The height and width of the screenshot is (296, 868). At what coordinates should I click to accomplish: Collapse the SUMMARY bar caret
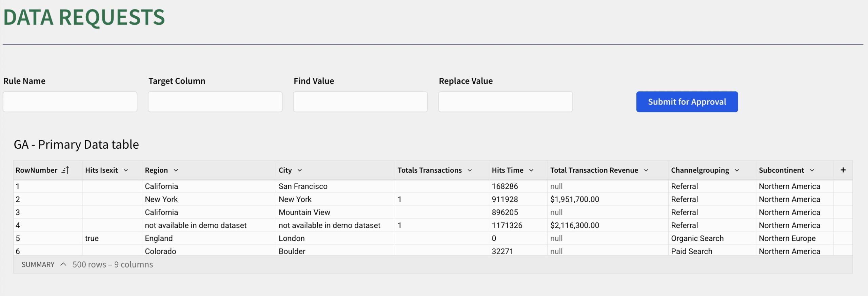tap(63, 264)
